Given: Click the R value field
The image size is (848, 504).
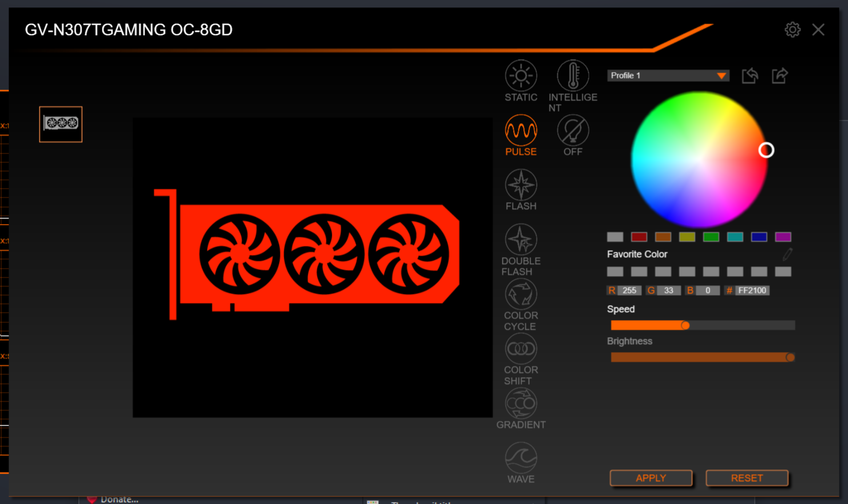Looking at the screenshot, I should pos(629,291).
